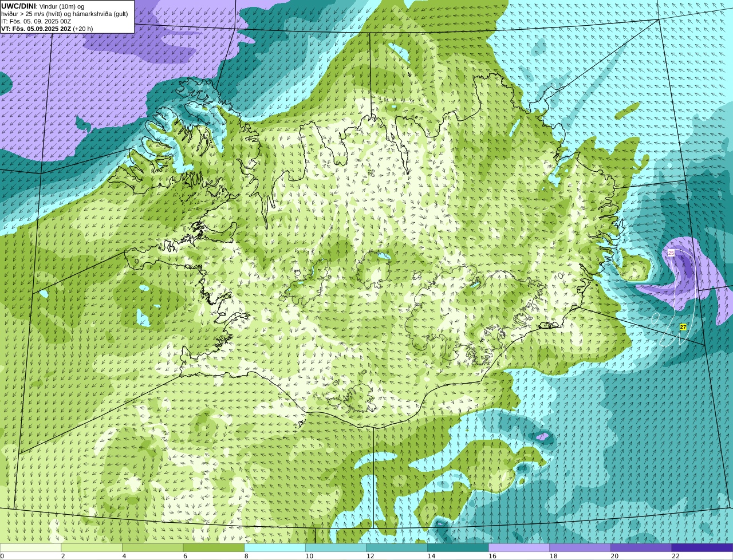Click the scale label '10'

(309, 556)
